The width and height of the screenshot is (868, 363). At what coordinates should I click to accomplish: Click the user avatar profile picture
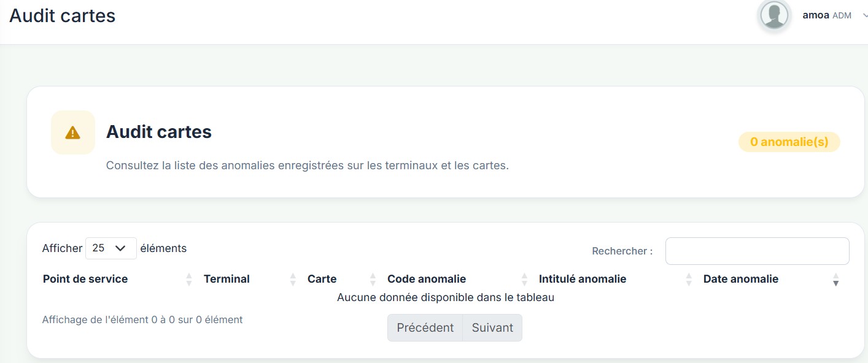click(774, 15)
